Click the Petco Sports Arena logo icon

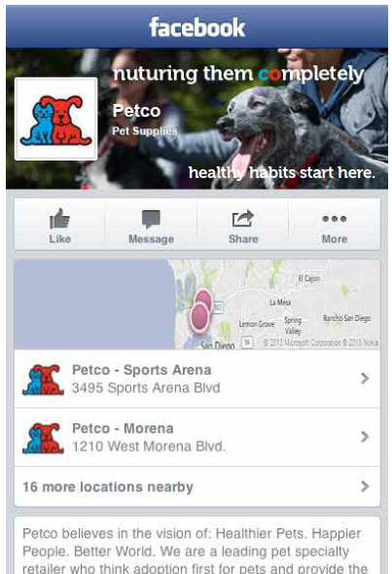coord(43,379)
